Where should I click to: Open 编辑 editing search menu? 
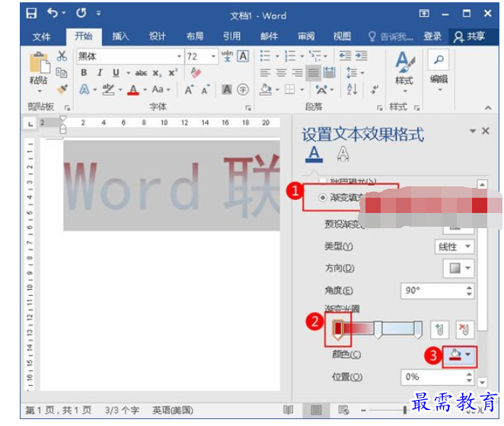439,71
